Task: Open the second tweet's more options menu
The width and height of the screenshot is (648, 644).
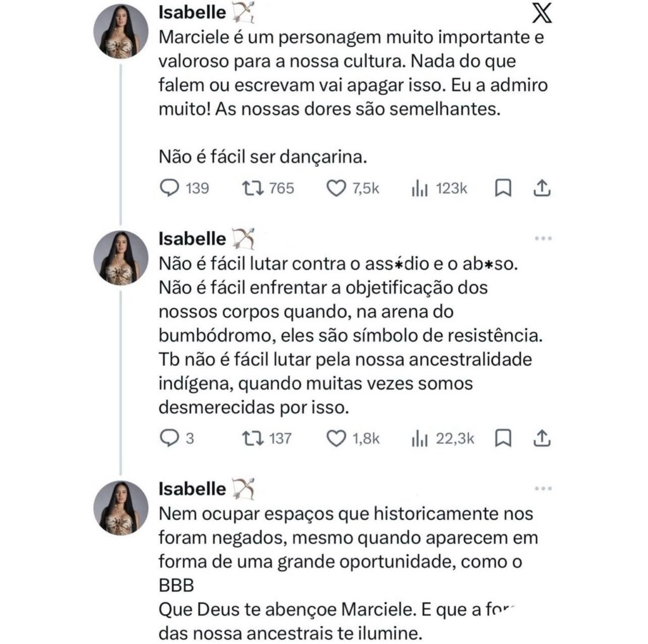Action: 542,238
